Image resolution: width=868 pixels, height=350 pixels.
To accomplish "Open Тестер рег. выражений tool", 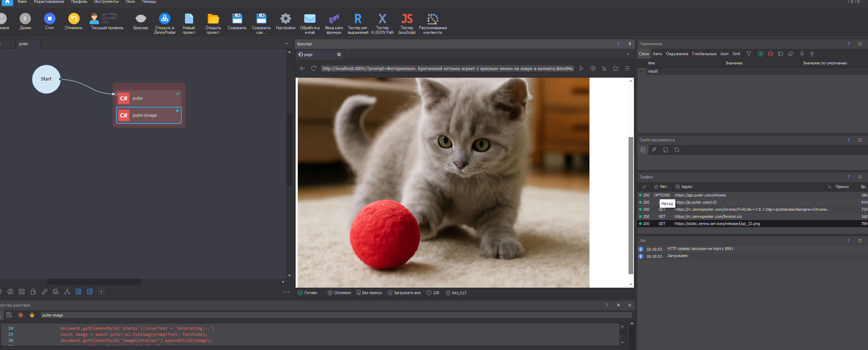I will pos(358,23).
